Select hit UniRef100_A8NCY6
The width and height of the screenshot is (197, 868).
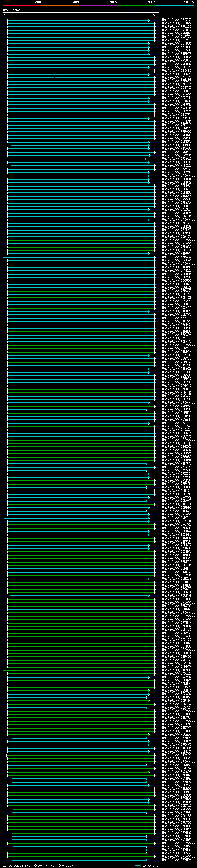(177, 342)
